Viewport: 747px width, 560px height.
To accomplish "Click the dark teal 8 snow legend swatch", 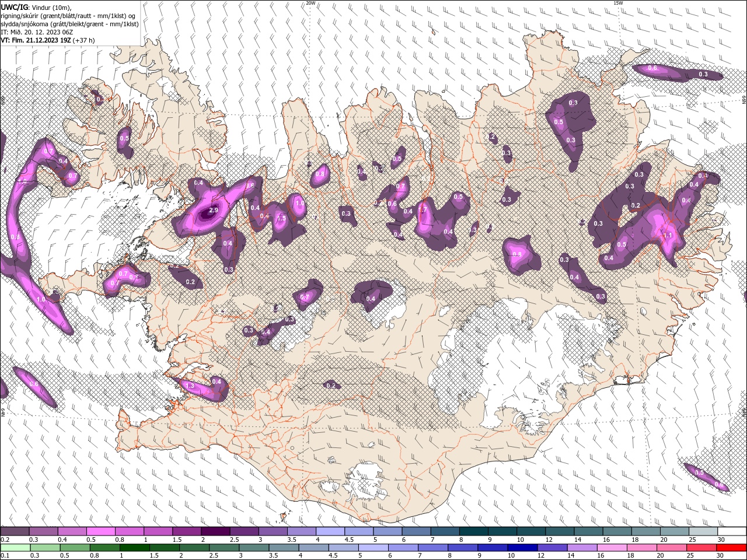I will coord(473,531).
